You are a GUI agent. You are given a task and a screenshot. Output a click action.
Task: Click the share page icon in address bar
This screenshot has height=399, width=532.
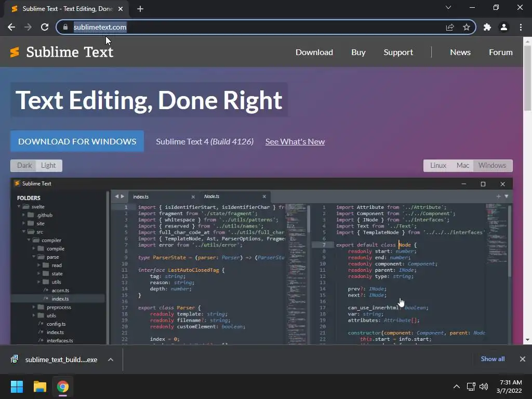click(x=450, y=27)
